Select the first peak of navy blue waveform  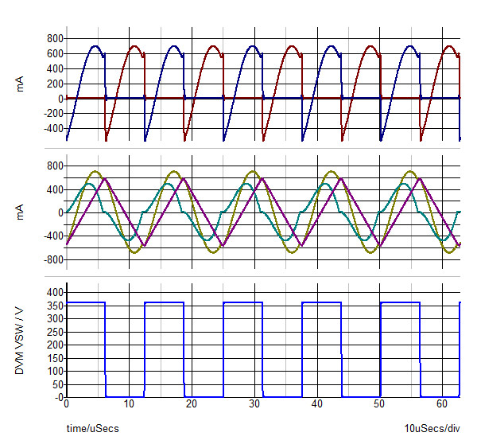pyautogui.click(x=95, y=46)
